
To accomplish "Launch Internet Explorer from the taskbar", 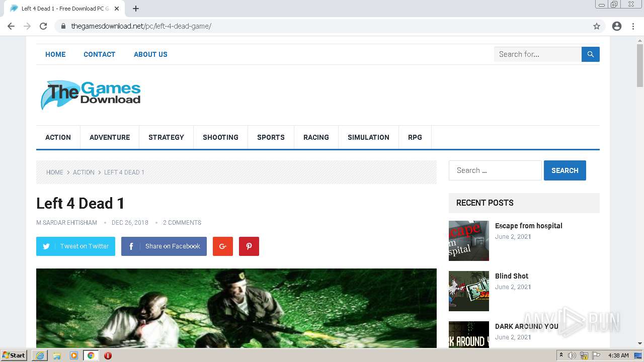I will 40,355.
